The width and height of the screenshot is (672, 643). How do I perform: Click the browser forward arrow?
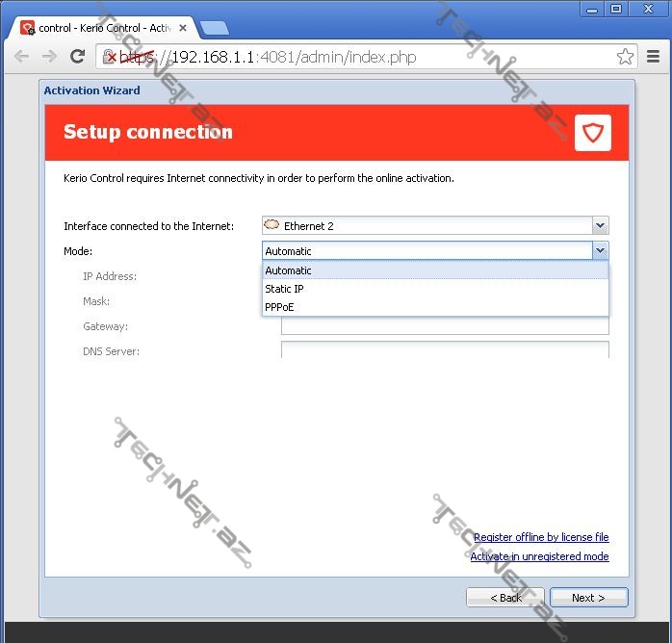[x=49, y=57]
